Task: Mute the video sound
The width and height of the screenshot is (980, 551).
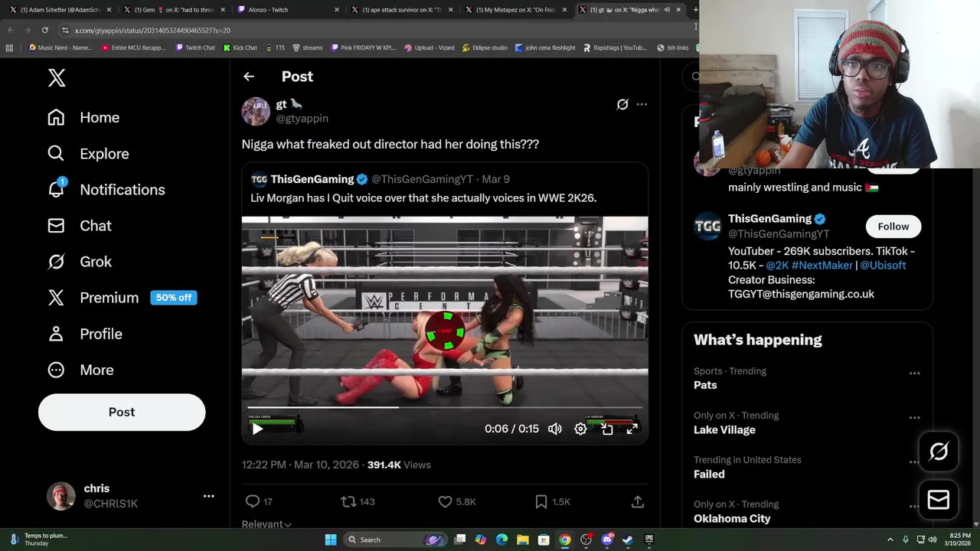Action: (x=554, y=429)
